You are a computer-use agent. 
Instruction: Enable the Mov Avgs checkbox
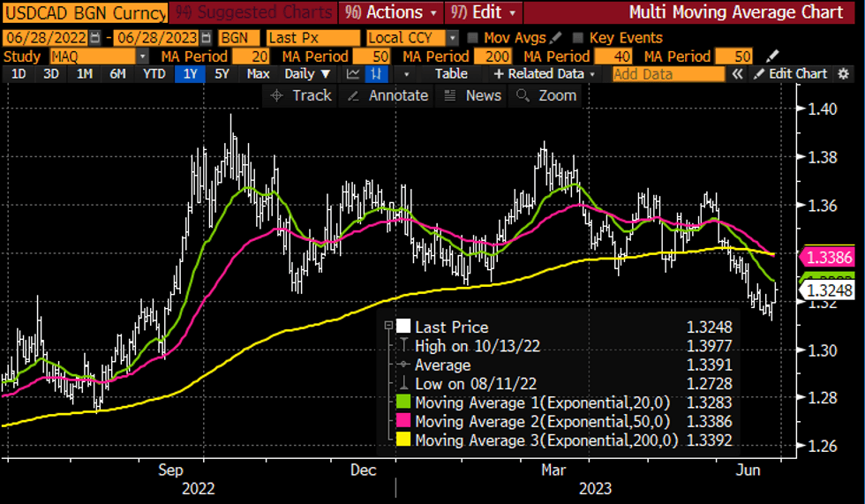473,38
